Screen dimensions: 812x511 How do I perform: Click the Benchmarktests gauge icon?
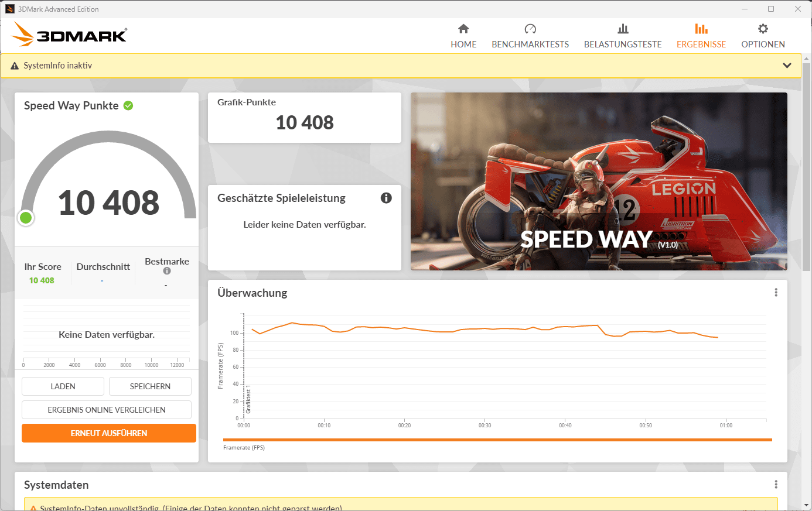[x=530, y=29]
